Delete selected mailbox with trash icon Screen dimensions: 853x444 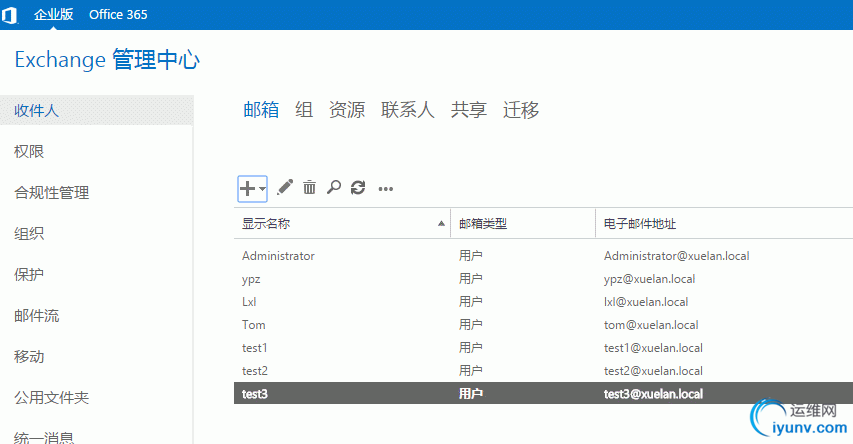point(309,188)
